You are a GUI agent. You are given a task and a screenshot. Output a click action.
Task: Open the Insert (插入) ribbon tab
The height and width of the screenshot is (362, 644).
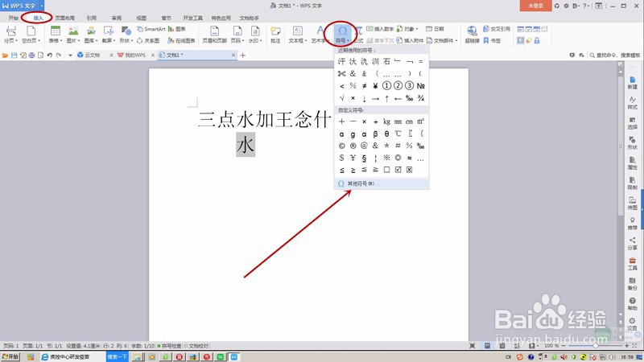[x=38, y=18]
